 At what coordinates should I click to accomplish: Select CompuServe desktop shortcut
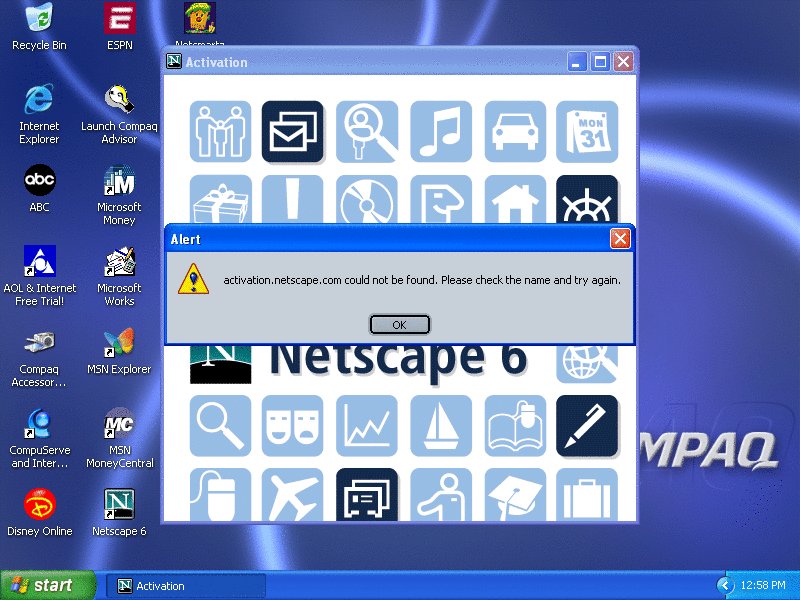[x=39, y=438]
